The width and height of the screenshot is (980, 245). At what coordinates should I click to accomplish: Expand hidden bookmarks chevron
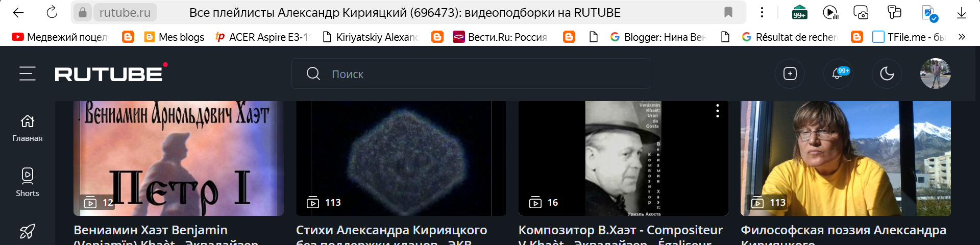point(962,37)
